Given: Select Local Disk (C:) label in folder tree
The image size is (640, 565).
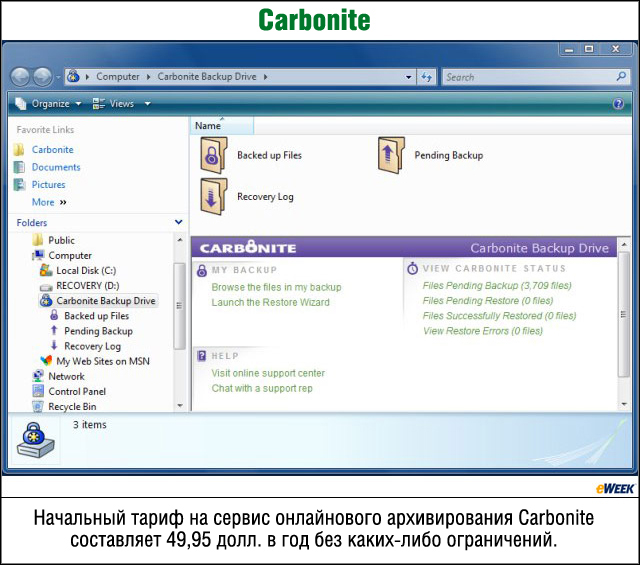Looking at the screenshot, I should (x=86, y=270).
